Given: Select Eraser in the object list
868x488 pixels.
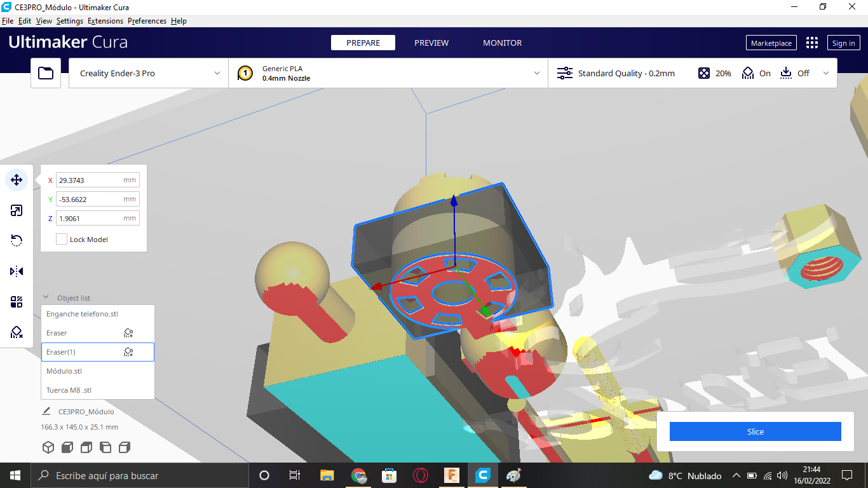Looking at the screenshot, I should pyautogui.click(x=98, y=333).
